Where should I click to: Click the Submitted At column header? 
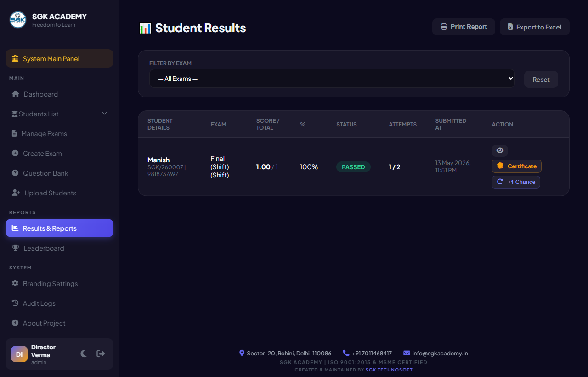coord(451,124)
